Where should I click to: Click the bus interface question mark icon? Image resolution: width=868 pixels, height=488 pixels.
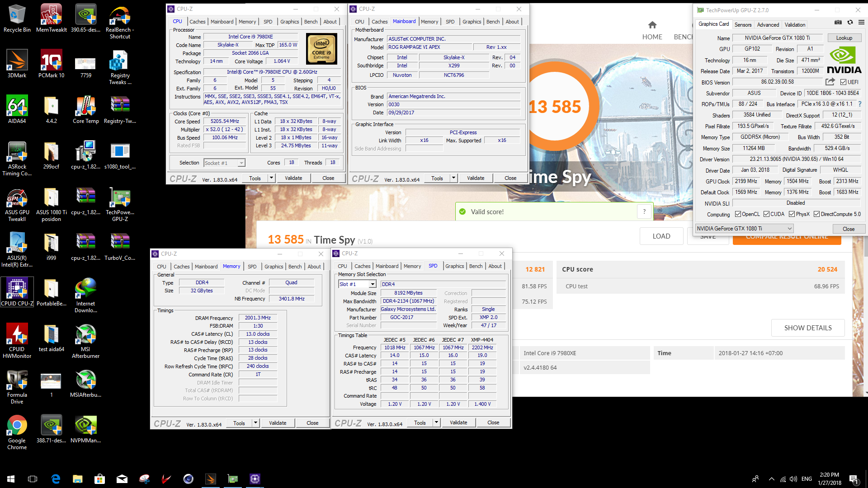[x=860, y=104]
